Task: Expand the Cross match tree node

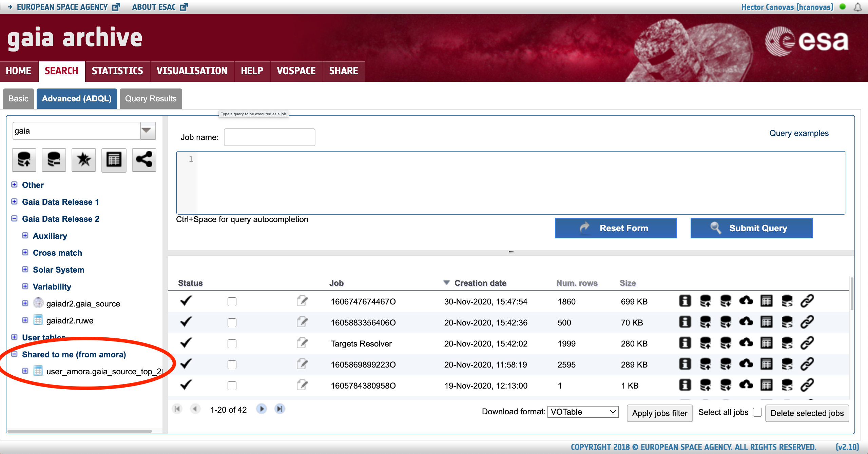Action: [x=25, y=252]
